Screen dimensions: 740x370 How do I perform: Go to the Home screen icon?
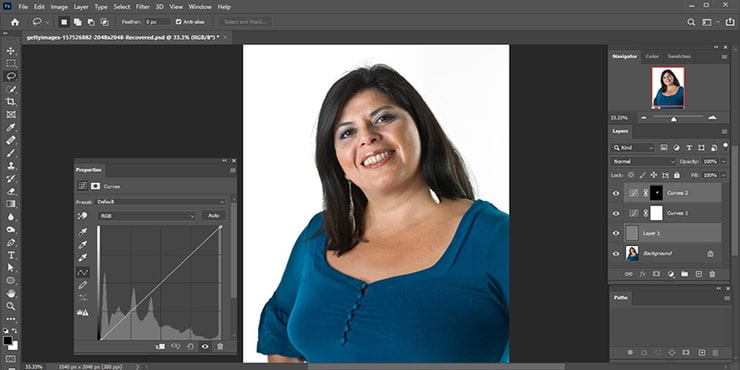pos(15,22)
